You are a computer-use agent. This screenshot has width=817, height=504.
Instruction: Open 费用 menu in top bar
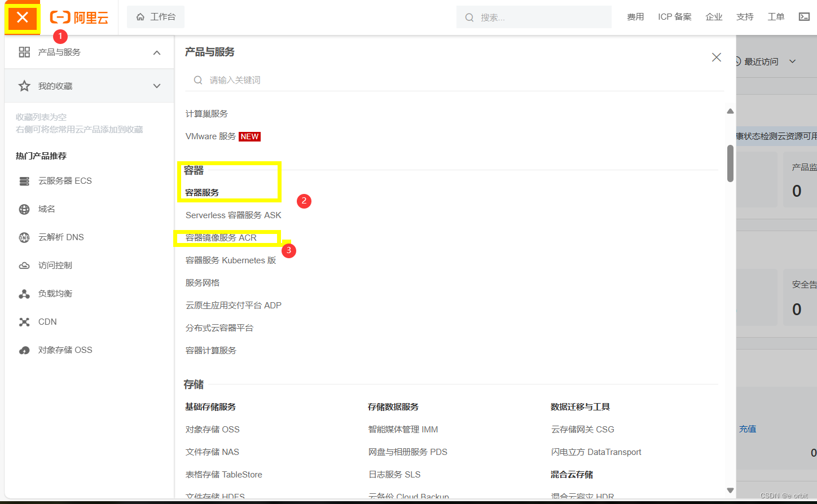[x=635, y=17]
